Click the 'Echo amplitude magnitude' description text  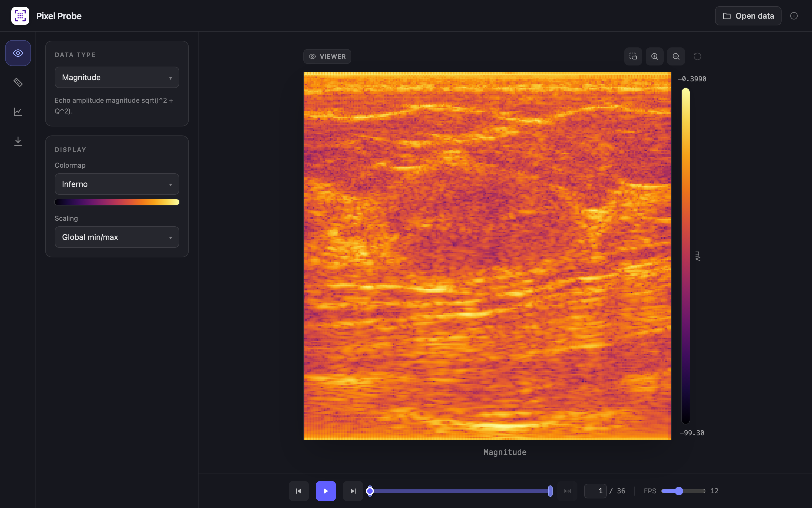click(x=114, y=106)
